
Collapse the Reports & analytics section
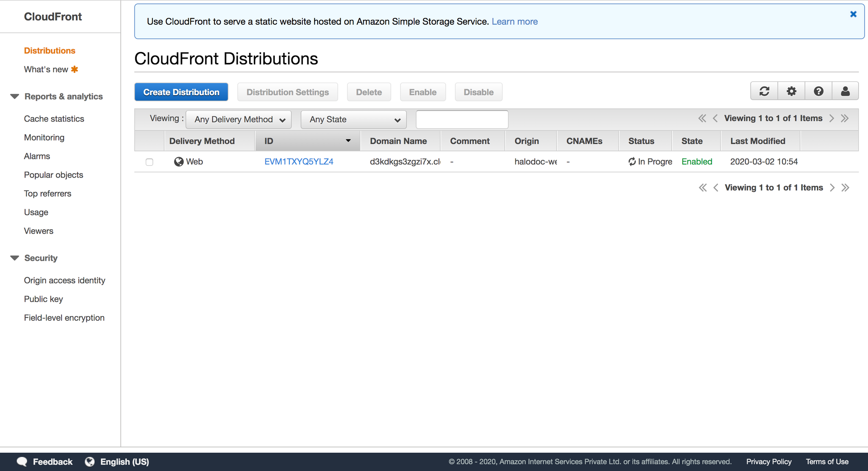click(15, 96)
